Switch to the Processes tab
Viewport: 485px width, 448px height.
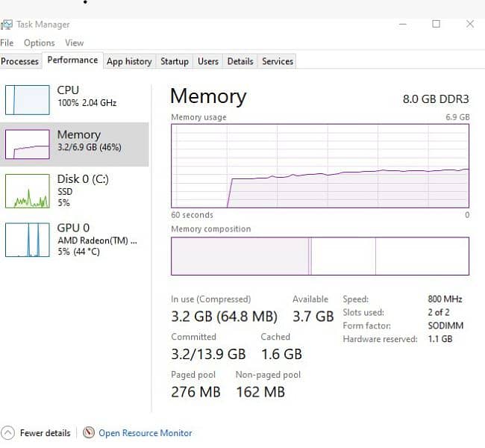coord(20,61)
